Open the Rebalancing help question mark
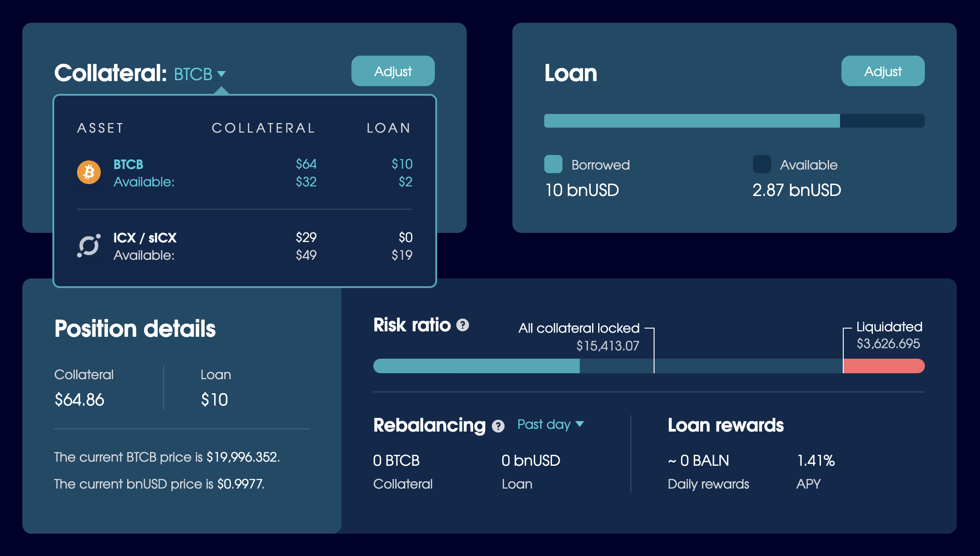This screenshot has width=980, height=556. point(498,426)
